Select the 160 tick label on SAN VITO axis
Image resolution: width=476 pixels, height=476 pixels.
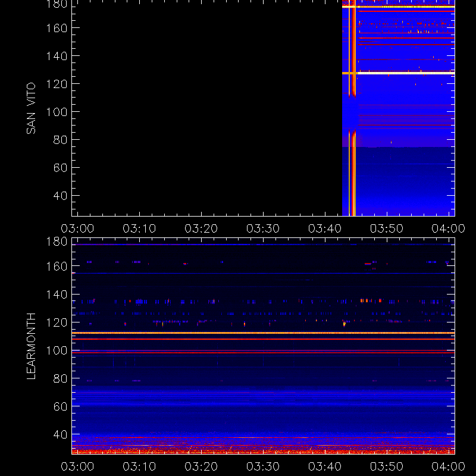click(x=57, y=28)
